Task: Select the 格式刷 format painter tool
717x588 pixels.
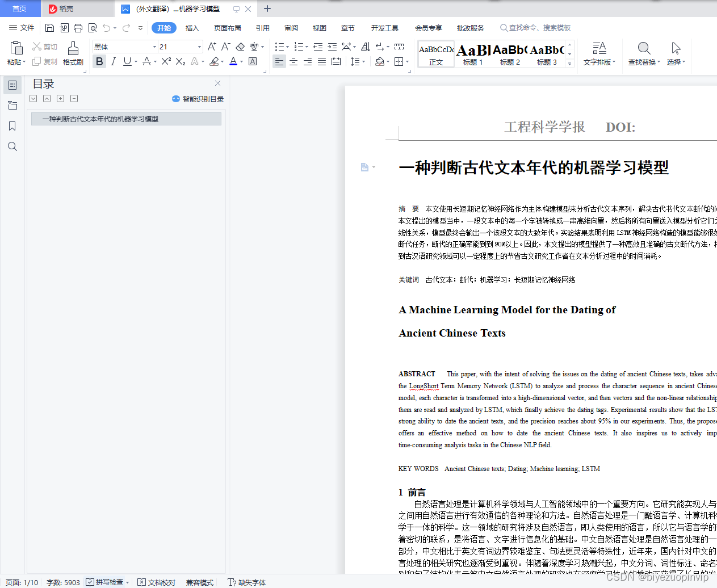Action: click(x=73, y=54)
